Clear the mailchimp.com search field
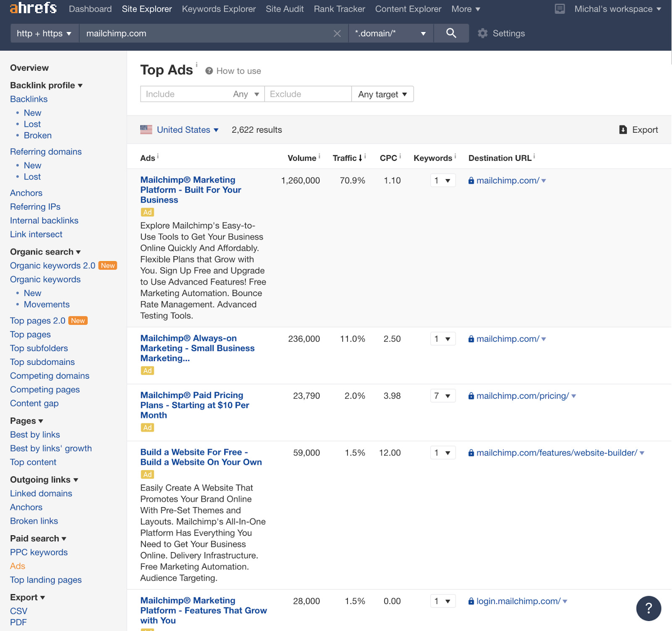The height and width of the screenshot is (631, 672). tap(337, 34)
